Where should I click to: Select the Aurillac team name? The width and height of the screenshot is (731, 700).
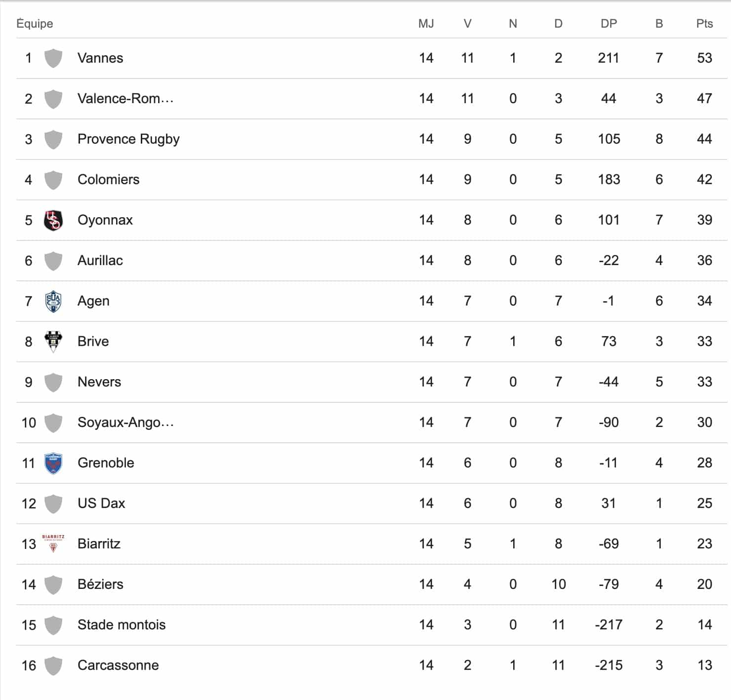tap(100, 261)
